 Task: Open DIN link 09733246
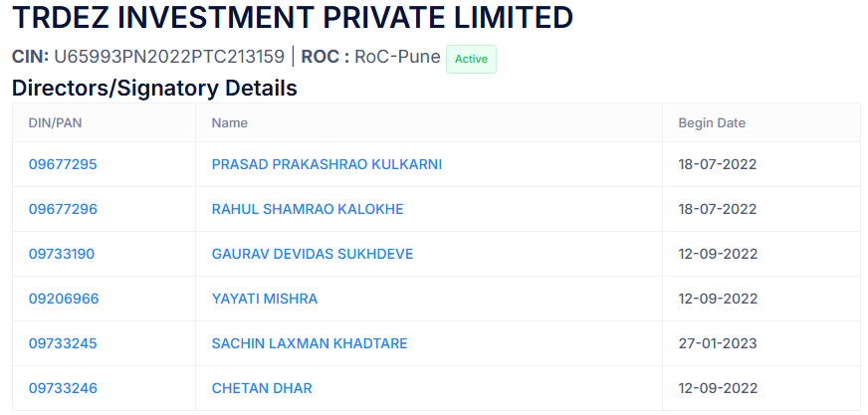click(63, 388)
